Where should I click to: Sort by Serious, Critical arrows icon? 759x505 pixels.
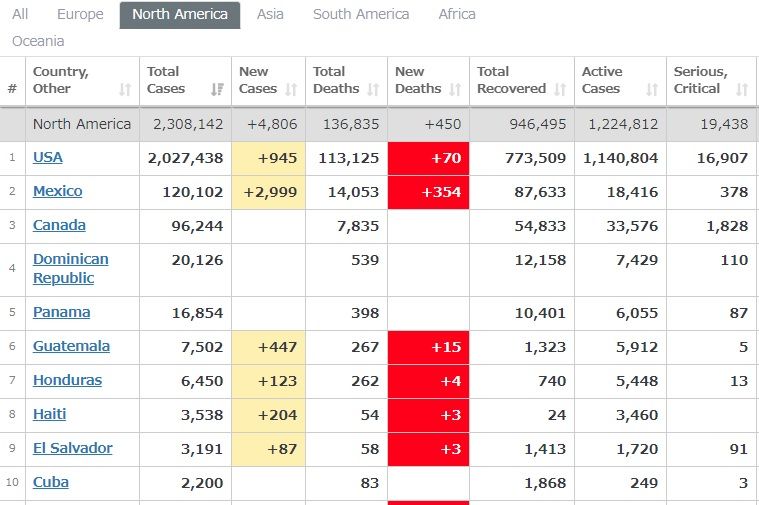[x=742, y=89]
